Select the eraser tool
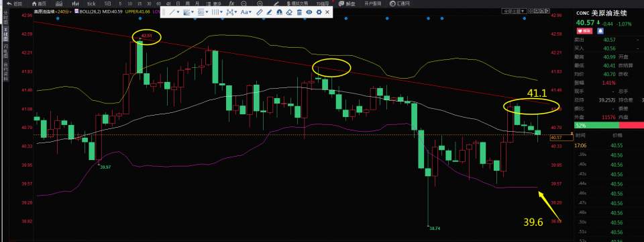Screen dimensions: 644x242 tap(288, 12)
